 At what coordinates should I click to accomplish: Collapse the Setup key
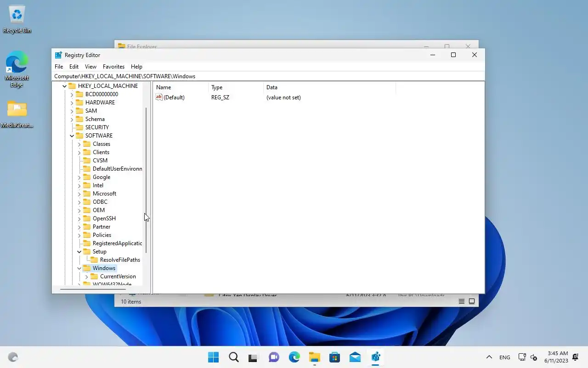pyautogui.click(x=79, y=252)
